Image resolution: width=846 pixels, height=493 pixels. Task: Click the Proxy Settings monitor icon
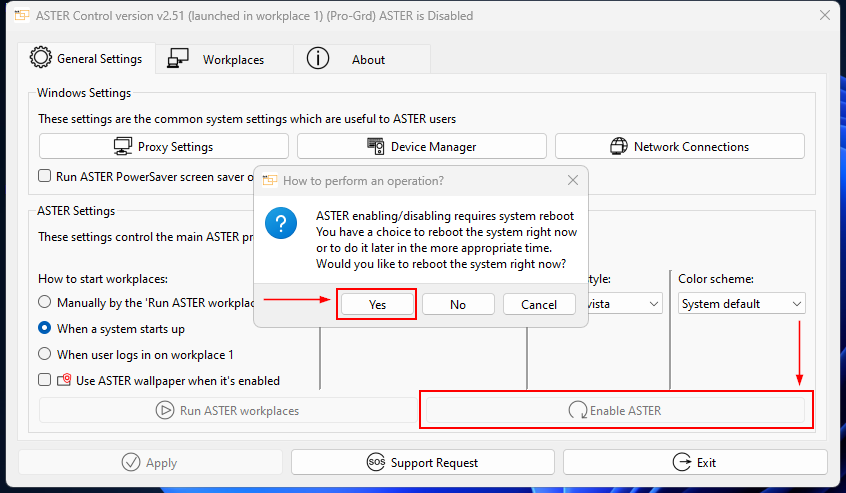124,147
